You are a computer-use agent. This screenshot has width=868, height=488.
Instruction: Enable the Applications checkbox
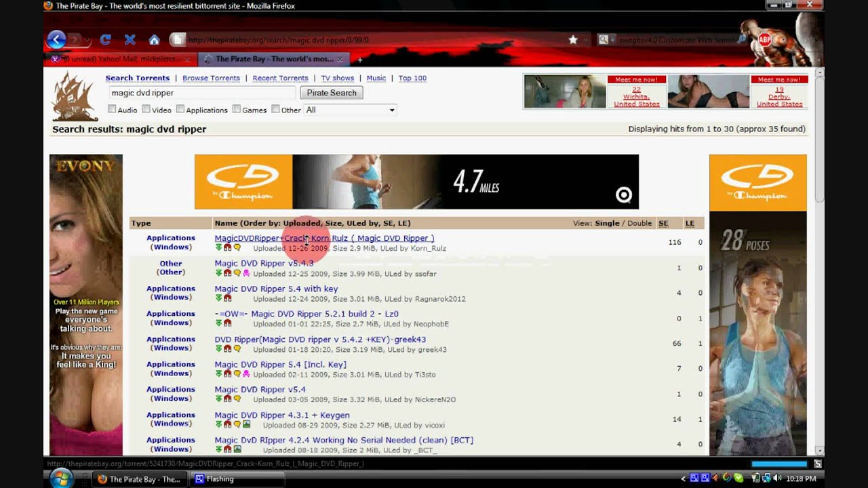[180, 109]
